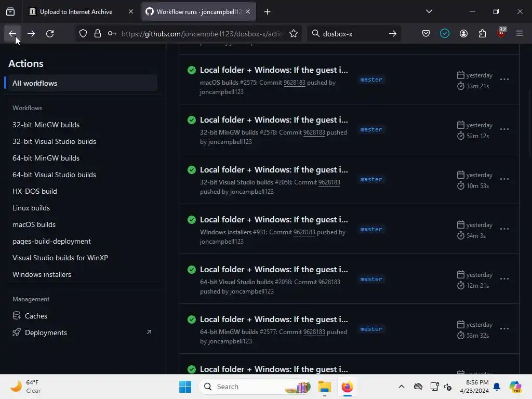Screen dimensions: 532x399
Task: Open the options menu for Windows installers #931
Action: point(504,229)
